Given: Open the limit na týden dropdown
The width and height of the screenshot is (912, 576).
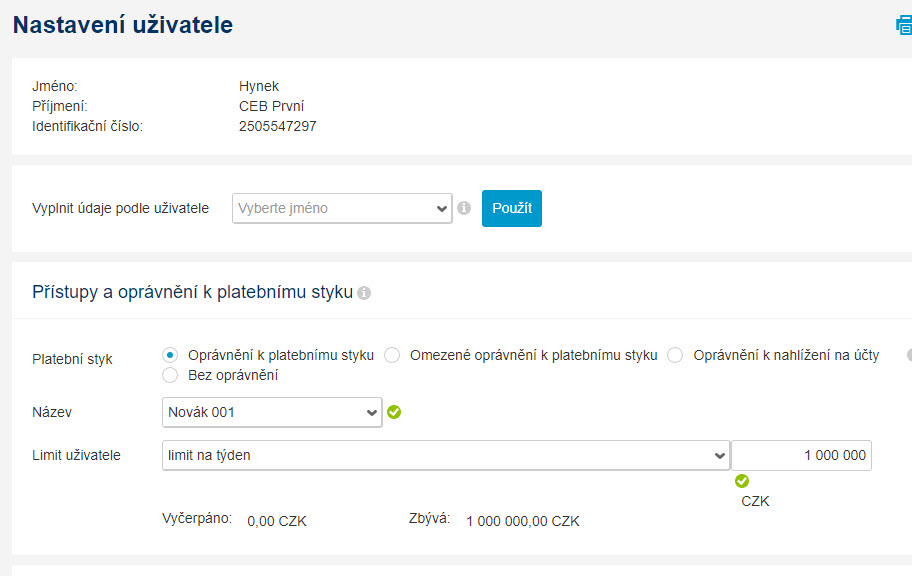Looking at the screenshot, I should click(446, 455).
